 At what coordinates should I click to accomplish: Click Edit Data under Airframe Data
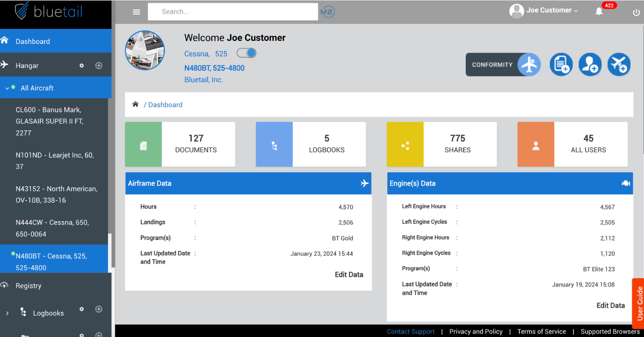coord(349,274)
